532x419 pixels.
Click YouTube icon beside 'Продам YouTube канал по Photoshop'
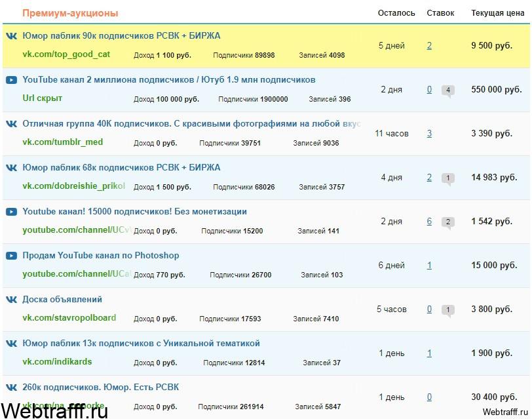pos(11,255)
